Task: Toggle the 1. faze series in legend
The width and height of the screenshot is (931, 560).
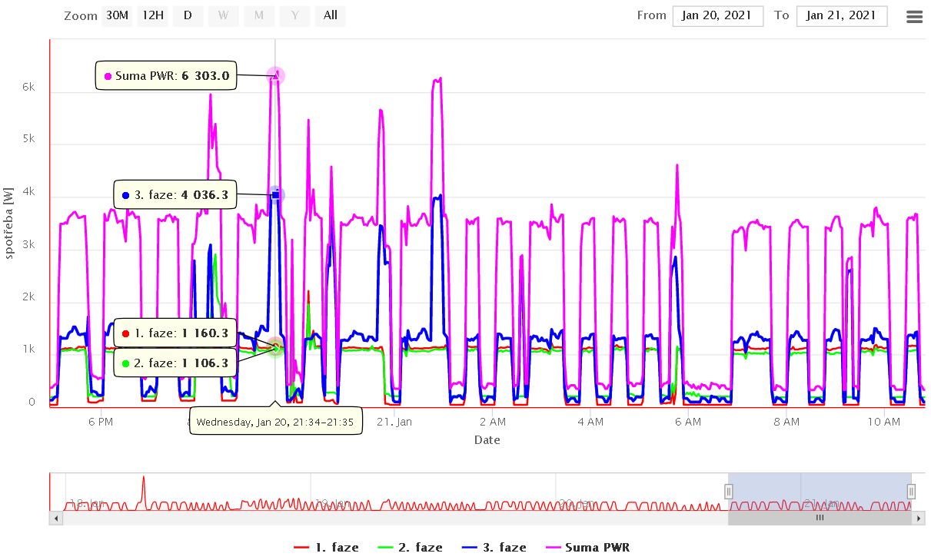Action: tap(326, 548)
